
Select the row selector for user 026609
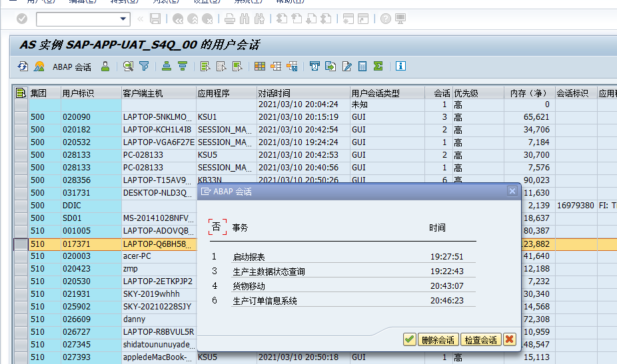click(21, 319)
